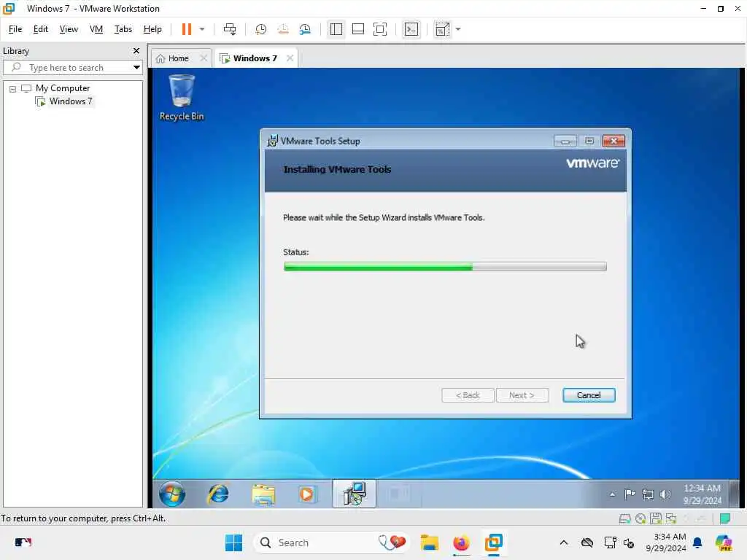Open Firefox on the host taskbar
This screenshot has height=560, width=747.
pos(461,542)
